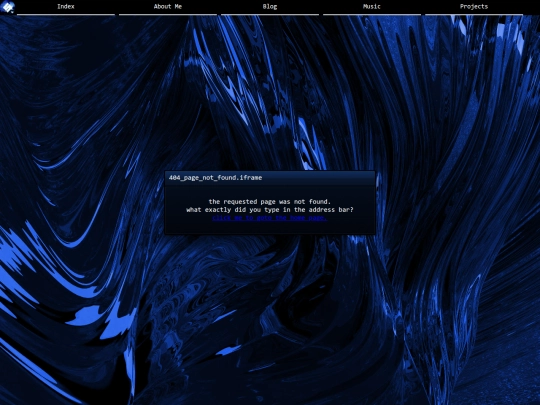Click the site logo icon
This screenshot has width=540, height=405.
(x=7, y=7)
